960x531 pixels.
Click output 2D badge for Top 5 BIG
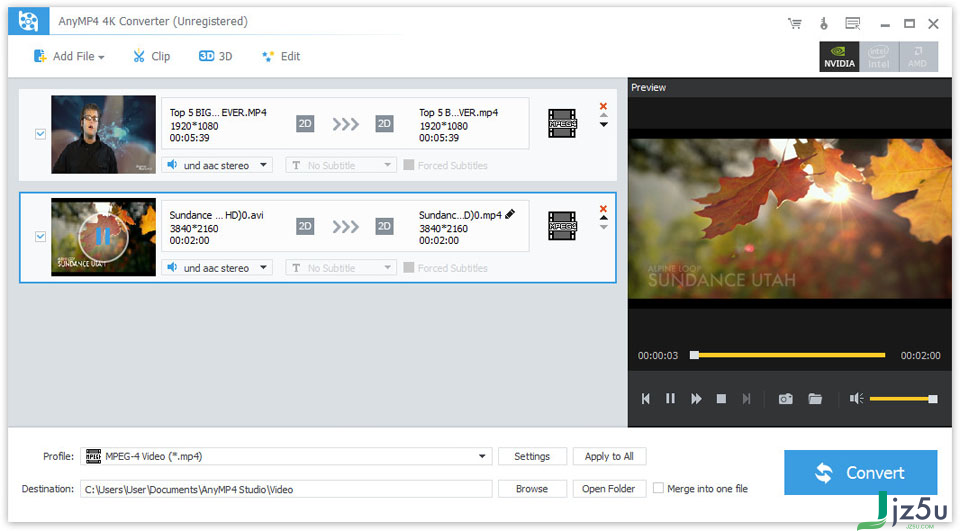click(384, 124)
